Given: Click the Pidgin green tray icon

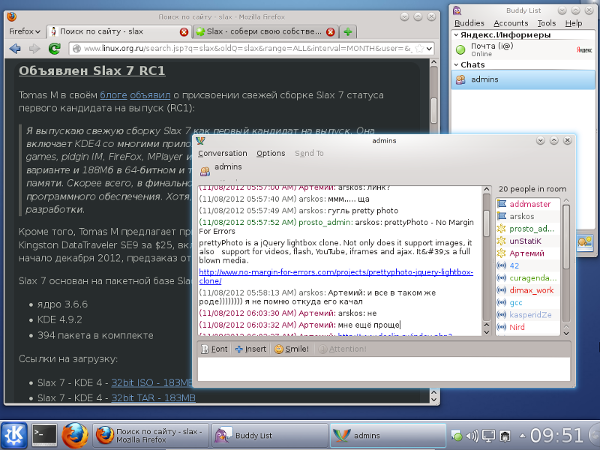Looking at the screenshot, I should [457, 435].
